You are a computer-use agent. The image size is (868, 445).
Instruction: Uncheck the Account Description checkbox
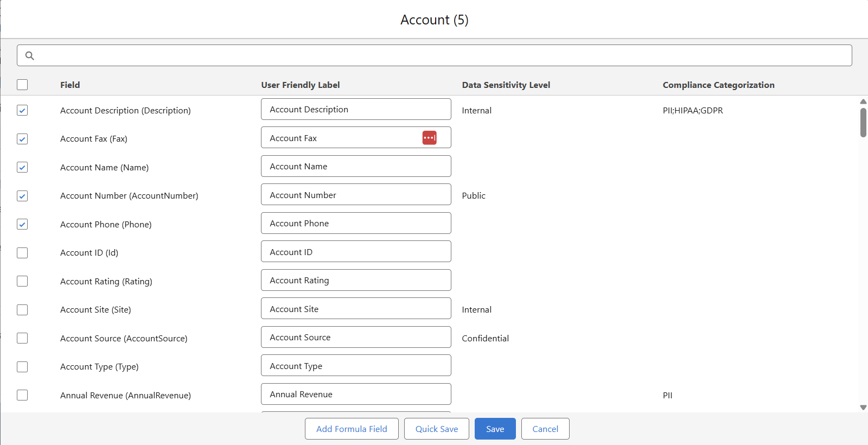pyautogui.click(x=22, y=110)
